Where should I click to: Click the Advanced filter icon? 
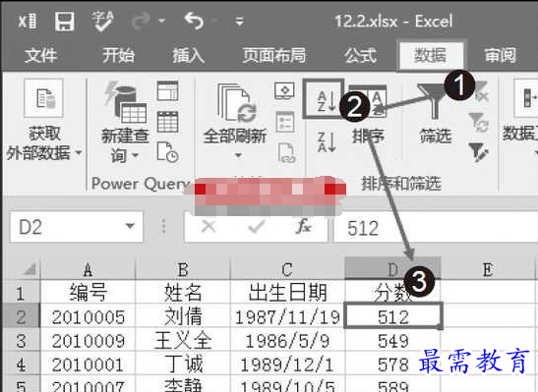point(479,152)
